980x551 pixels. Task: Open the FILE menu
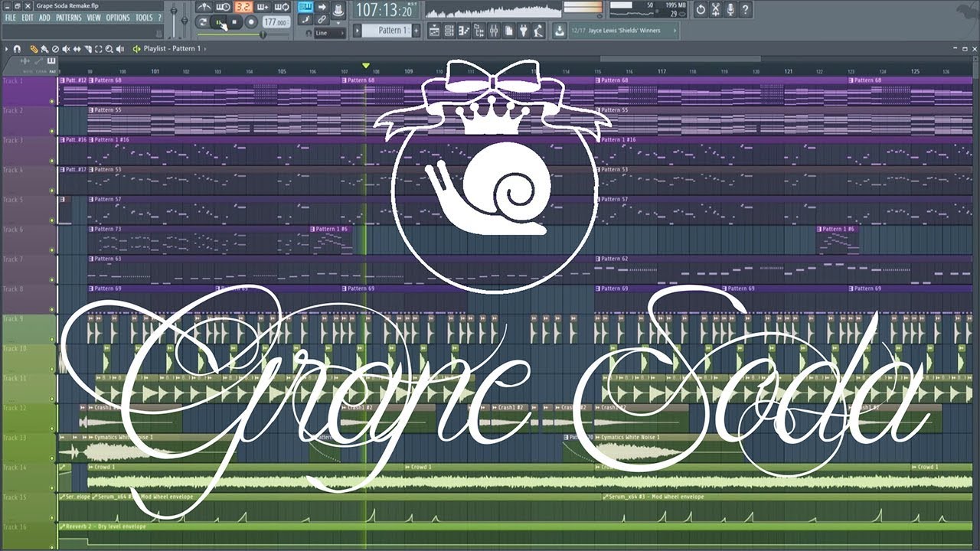11,18
